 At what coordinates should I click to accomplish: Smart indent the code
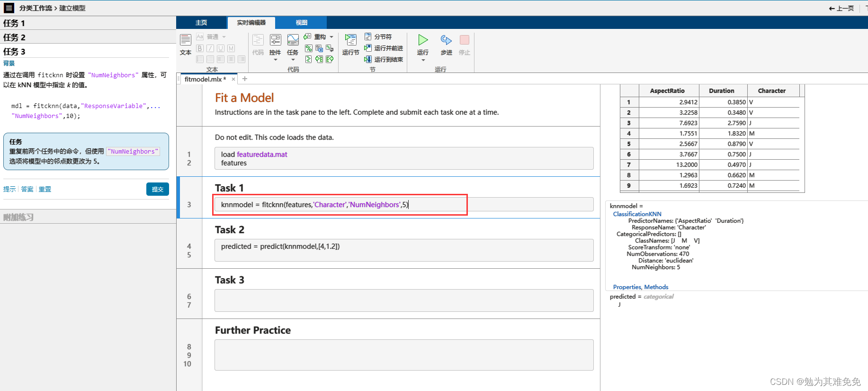click(309, 59)
